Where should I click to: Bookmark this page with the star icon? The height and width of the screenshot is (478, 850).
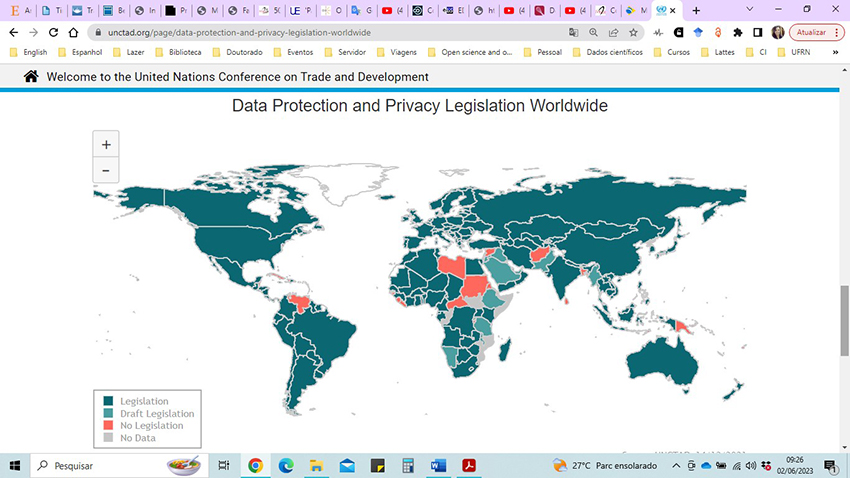633,32
